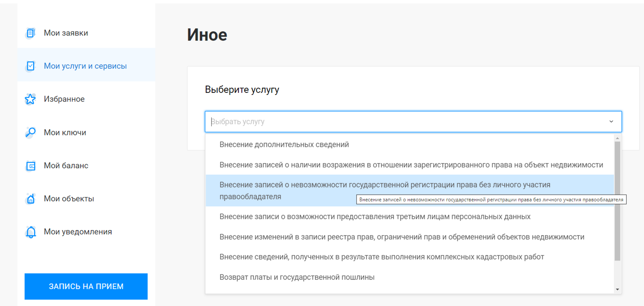Click the scrollbar down arrow in dropdown list
The width and height of the screenshot is (644, 306).
(x=617, y=289)
